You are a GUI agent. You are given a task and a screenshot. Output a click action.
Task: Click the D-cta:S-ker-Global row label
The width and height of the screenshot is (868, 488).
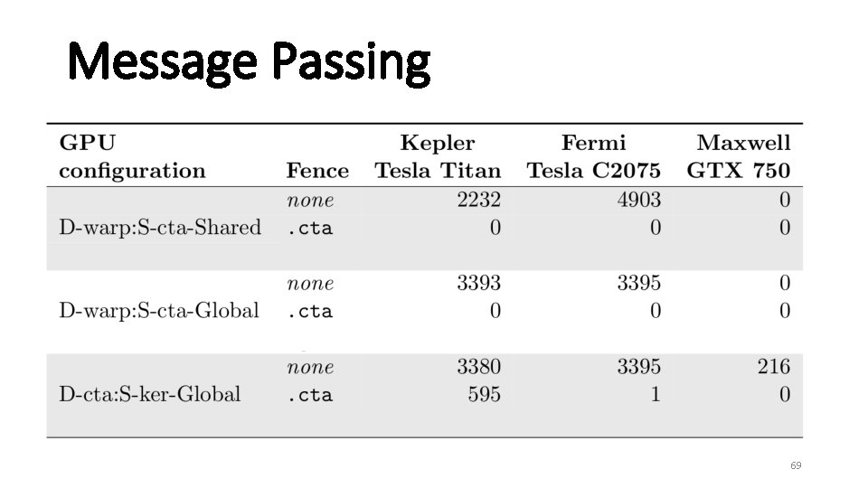(x=150, y=394)
